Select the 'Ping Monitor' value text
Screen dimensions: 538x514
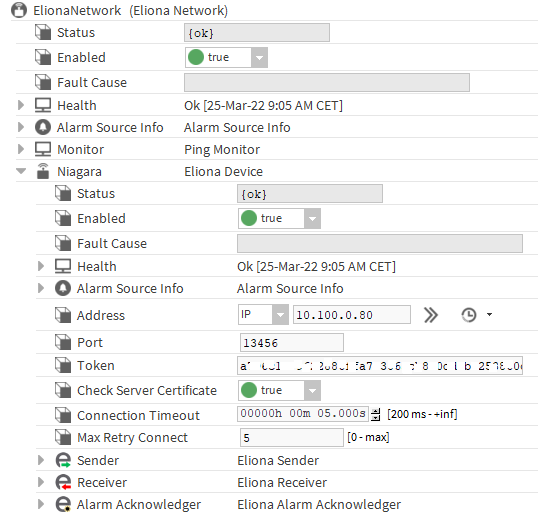[222, 150]
